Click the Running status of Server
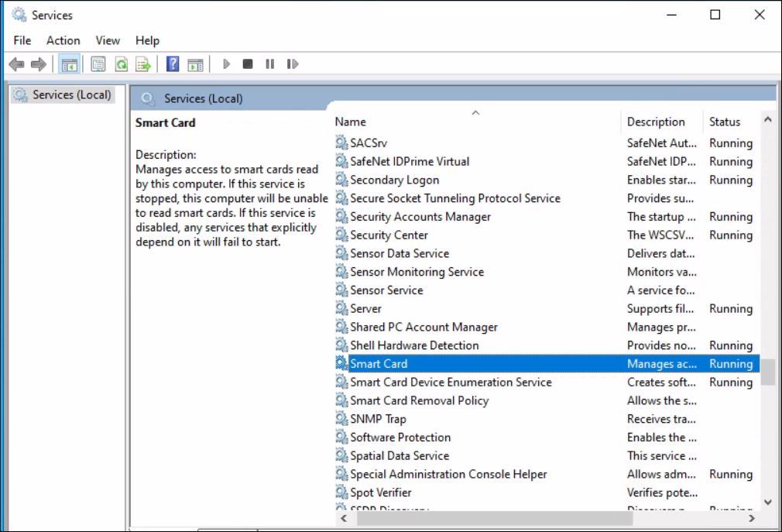The width and height of the screenshot is (782, 532). coord(731,309)
